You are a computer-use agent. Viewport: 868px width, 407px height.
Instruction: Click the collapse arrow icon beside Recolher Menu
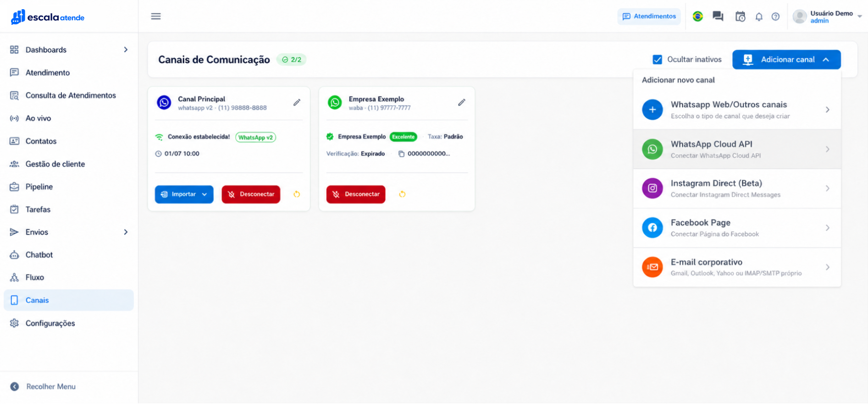pos(15,387)
